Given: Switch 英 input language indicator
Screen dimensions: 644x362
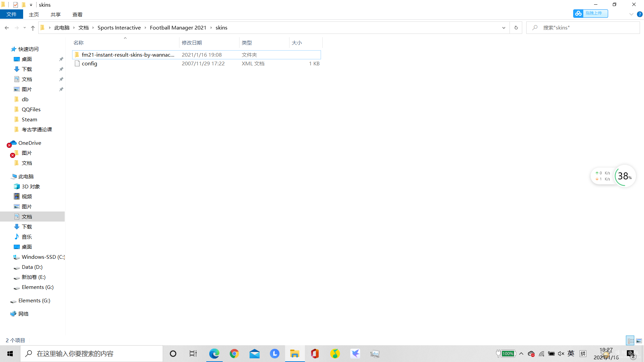Looking at the screenshot, I should pos(571,353).
